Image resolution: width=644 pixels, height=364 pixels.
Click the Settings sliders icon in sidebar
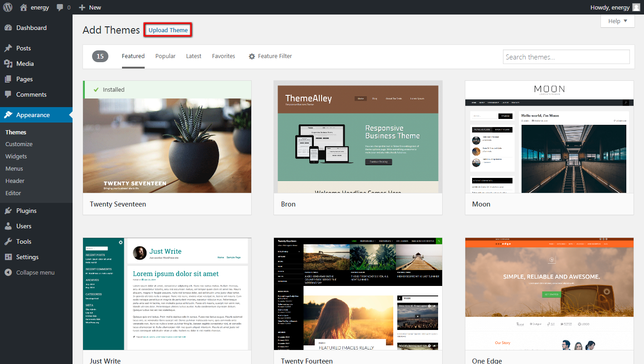coord(8,257)
